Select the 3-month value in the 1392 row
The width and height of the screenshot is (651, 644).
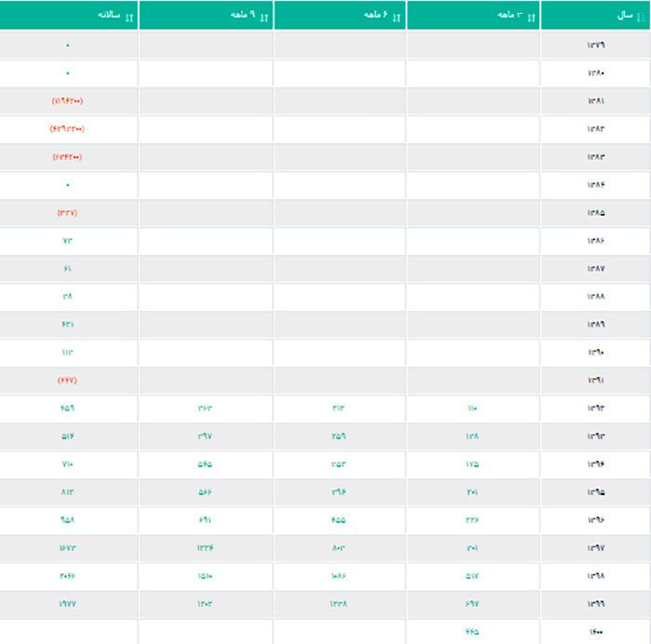pyautogui.click(x=472, y=408)
